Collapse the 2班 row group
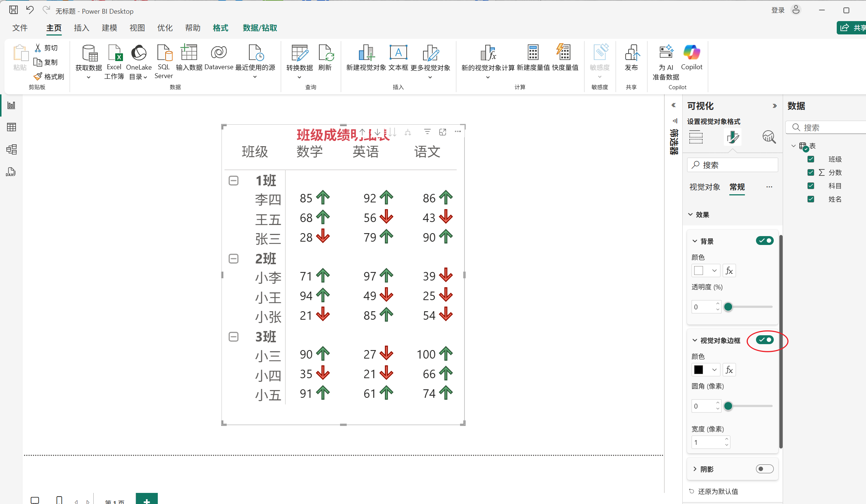Image resolution: width=866 pixels, height=504 pixels. click(x=233, y=259)
